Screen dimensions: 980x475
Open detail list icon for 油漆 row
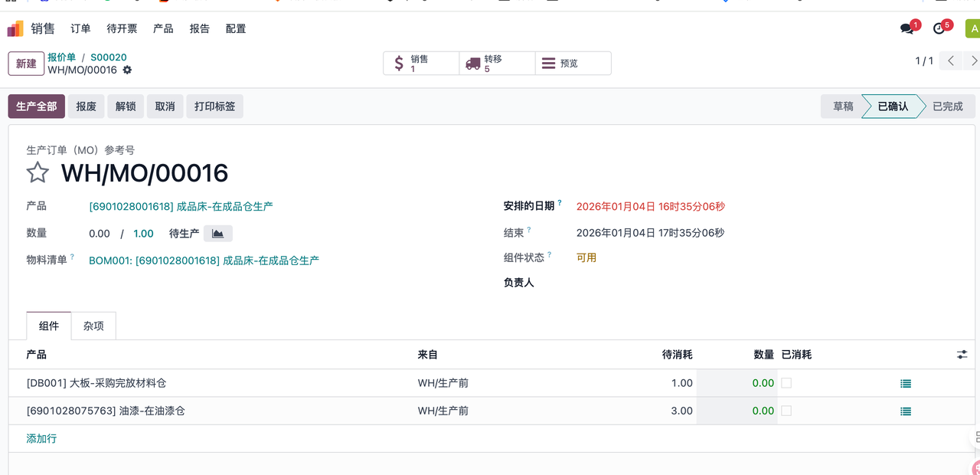tap(906, 411)
